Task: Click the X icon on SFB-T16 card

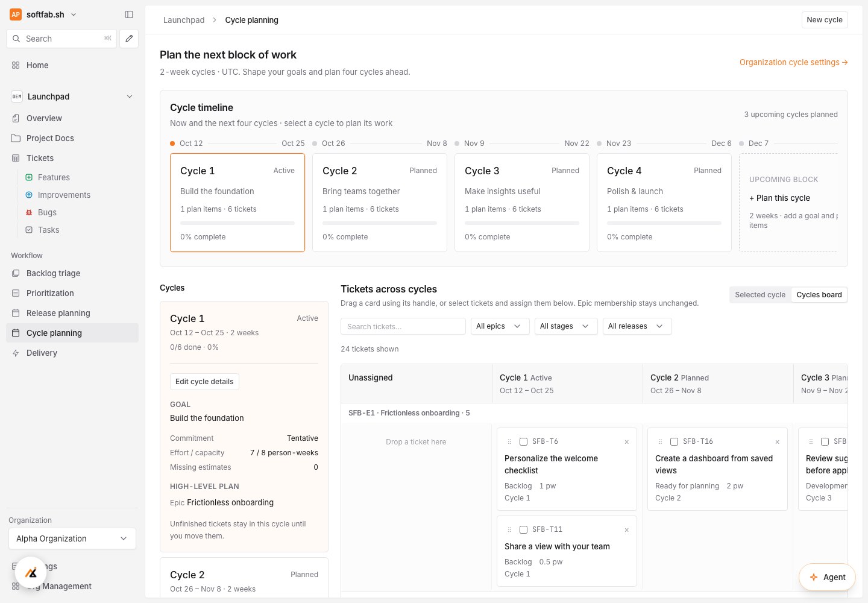Action: [x=778, y=442]
